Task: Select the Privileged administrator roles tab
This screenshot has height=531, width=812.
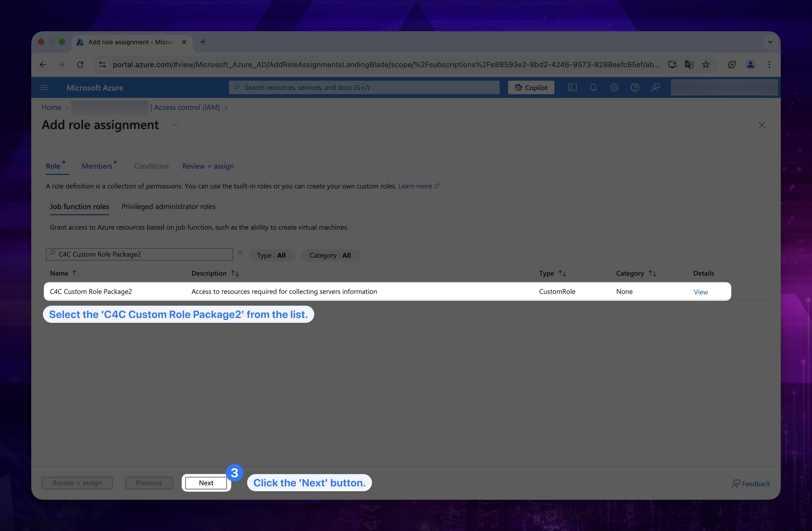Action: [x=169, y=206]
